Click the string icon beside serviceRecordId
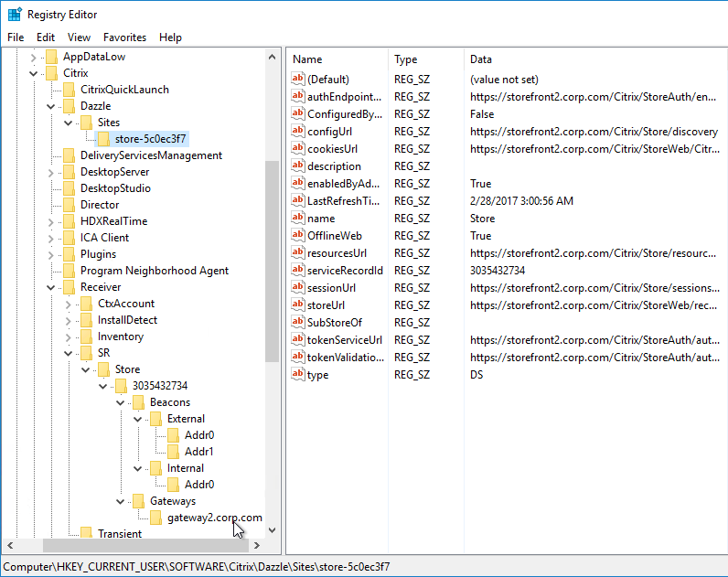The height and width of the screenshot is (577, 728). coord(297,270)
